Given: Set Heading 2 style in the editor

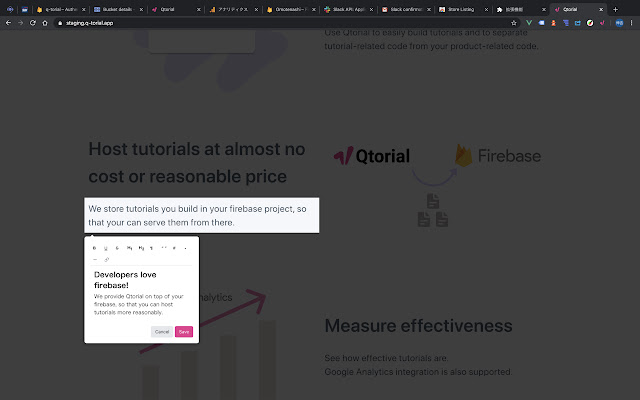Looking at the screenshot, I should click(141, 248).
